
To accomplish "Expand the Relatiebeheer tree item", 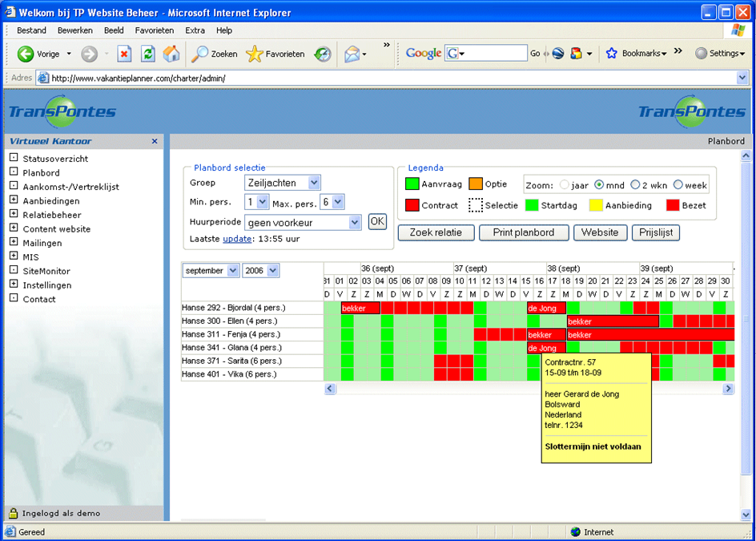I will [14, 215].
